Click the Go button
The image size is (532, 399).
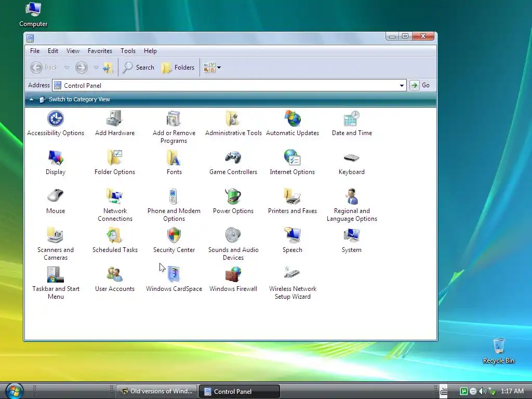420,85
